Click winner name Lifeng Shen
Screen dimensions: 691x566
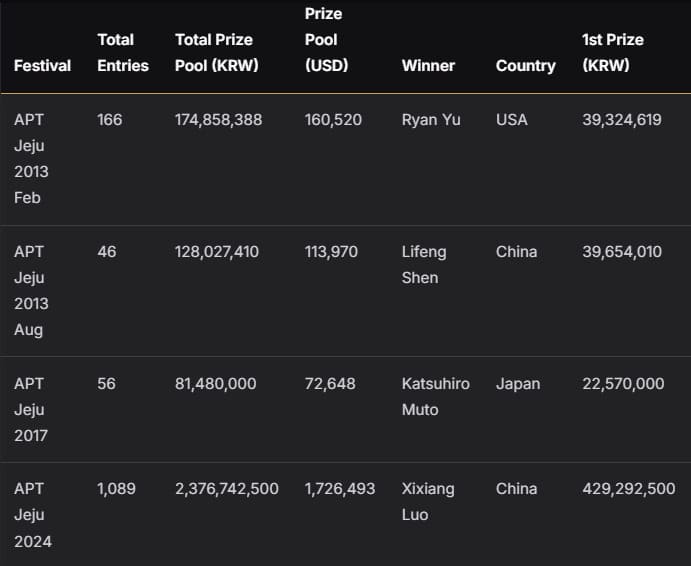point(424,264)
